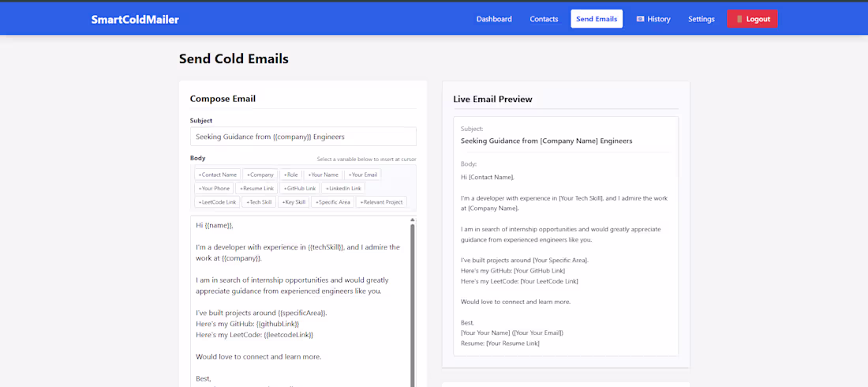Viewport: 868px width, 387px height.
Task: Open the Dashboard page
Action: (x=494, y=19)
